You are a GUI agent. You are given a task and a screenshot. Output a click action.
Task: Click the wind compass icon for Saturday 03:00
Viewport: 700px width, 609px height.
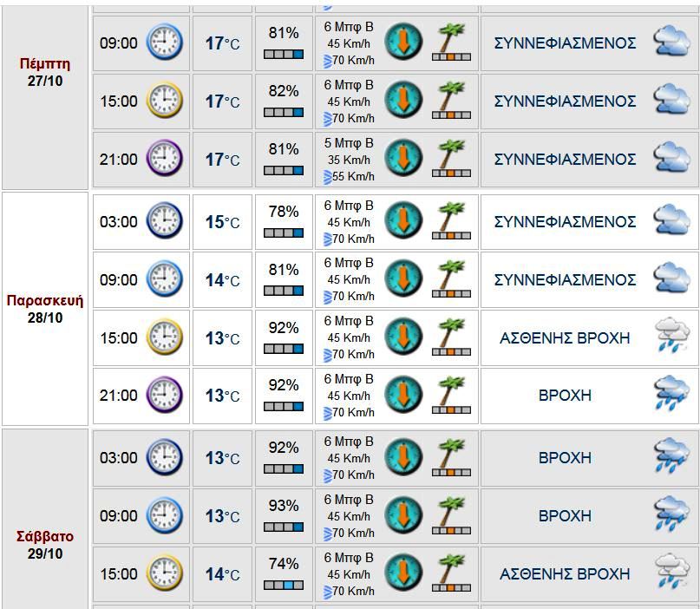coord(402,457)
